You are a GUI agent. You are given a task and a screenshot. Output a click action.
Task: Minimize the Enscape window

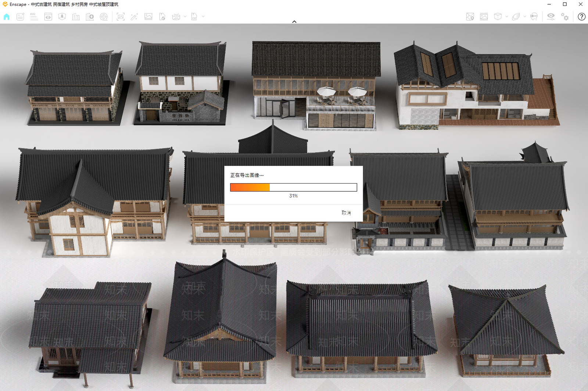549,4
